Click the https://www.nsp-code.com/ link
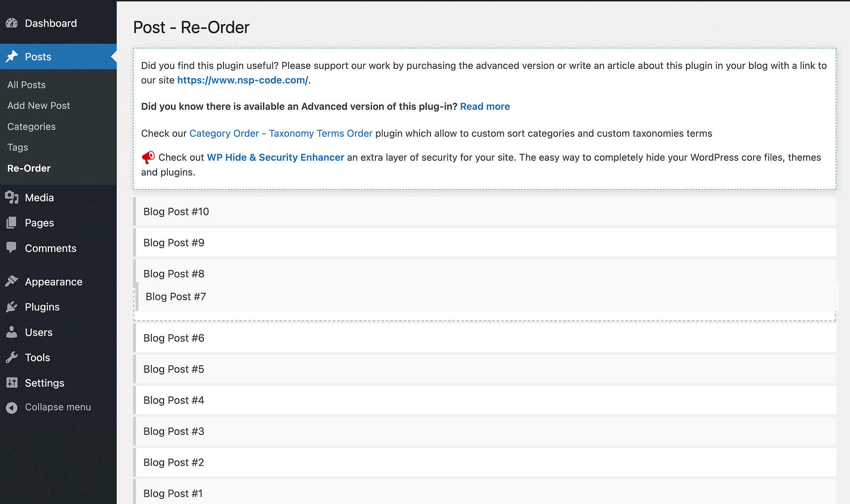Image resolution: width=850 pixels, height=504 pixels. coord(243,79)
